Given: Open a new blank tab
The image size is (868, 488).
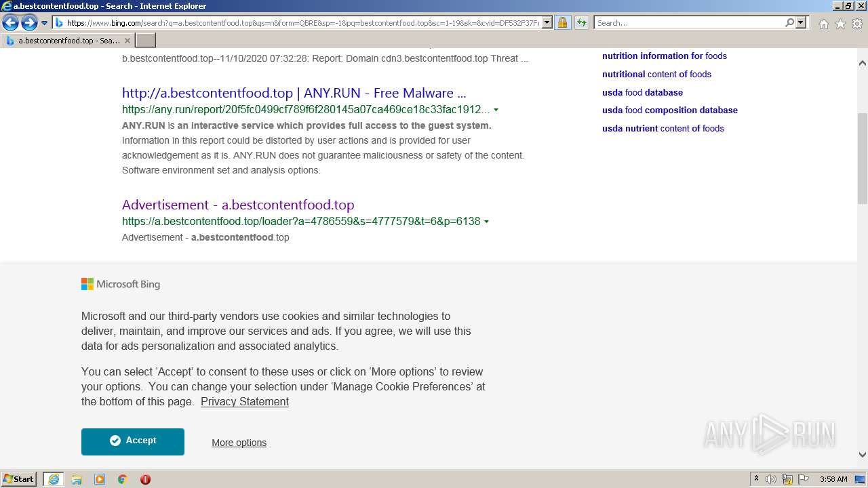Looking at the screenshot, I should coord(146,41).
